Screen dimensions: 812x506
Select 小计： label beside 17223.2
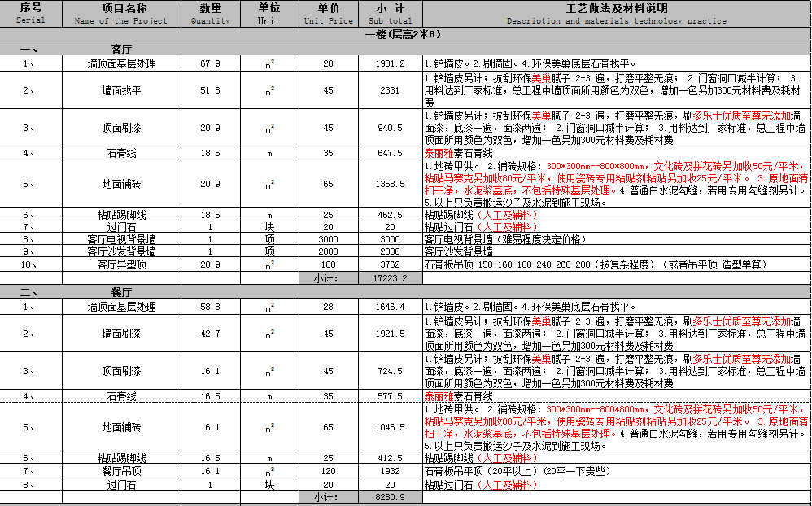pos(329,278)
